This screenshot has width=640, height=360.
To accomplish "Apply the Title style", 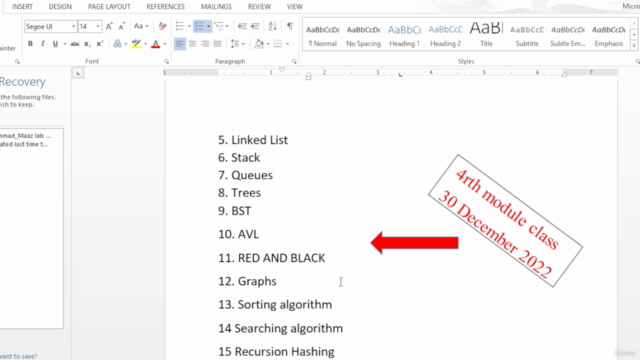I will pos(486,35).
